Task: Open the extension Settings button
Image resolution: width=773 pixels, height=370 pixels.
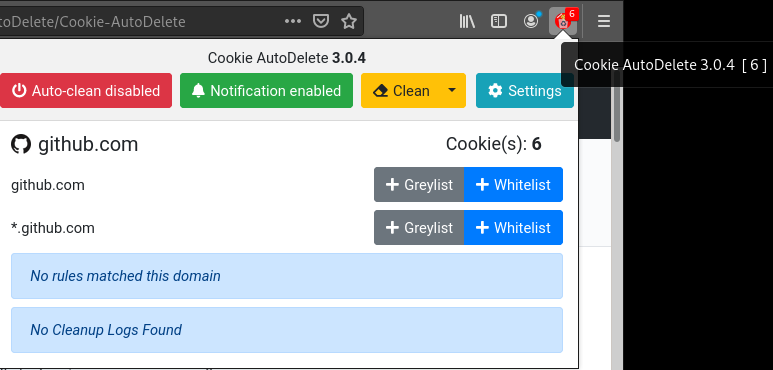Action: 525,91
